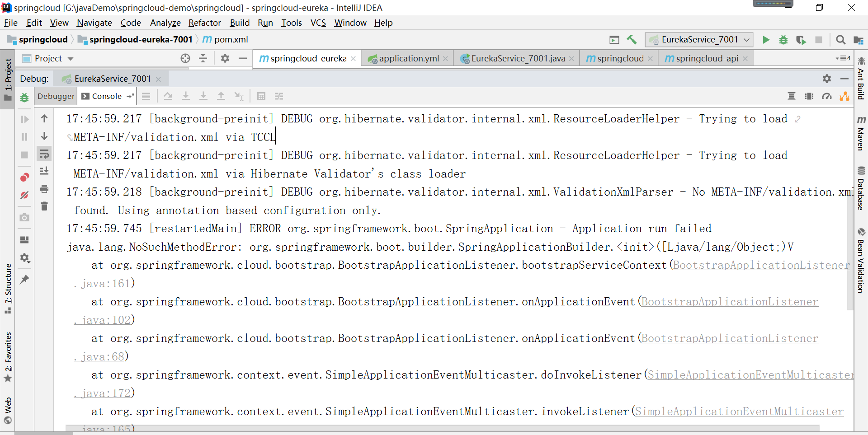Open the File menu

point(10,23)
